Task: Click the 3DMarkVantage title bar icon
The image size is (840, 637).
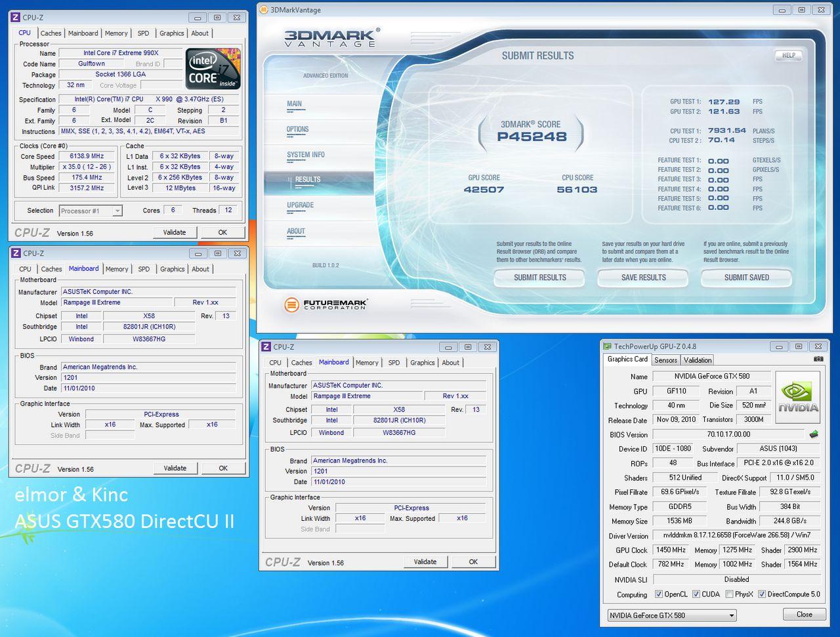Action: point(264,10)
